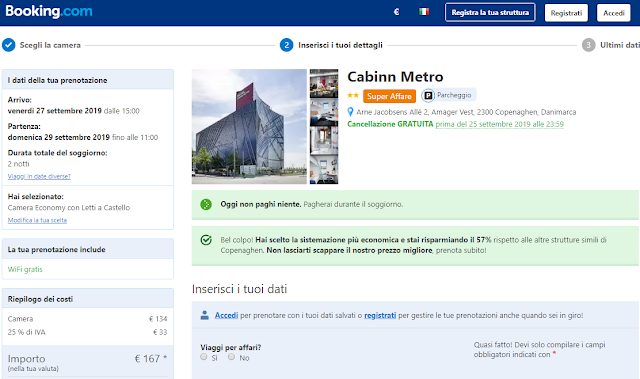This screenshot has height=379, width=640.
Task: Open language selector with Italian flag
Action: click(x=424, y=12)
